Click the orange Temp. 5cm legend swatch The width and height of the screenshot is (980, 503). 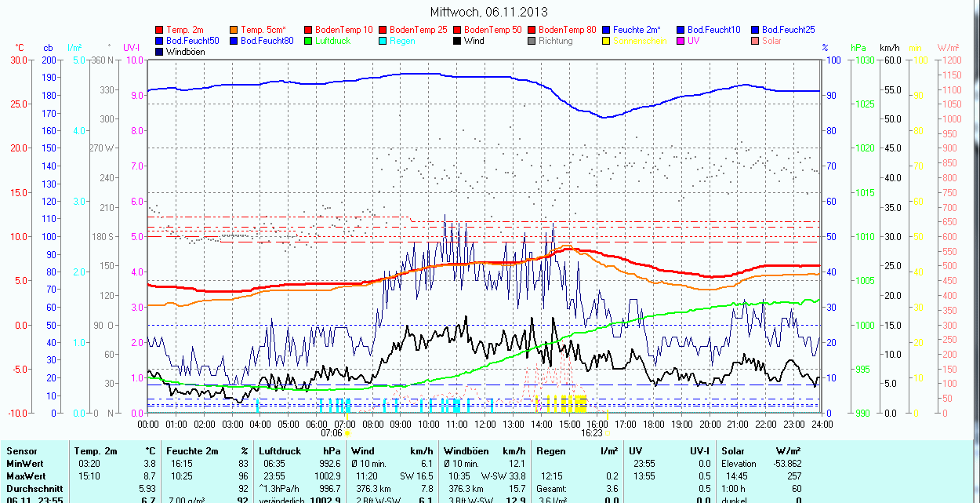[234, 30]
